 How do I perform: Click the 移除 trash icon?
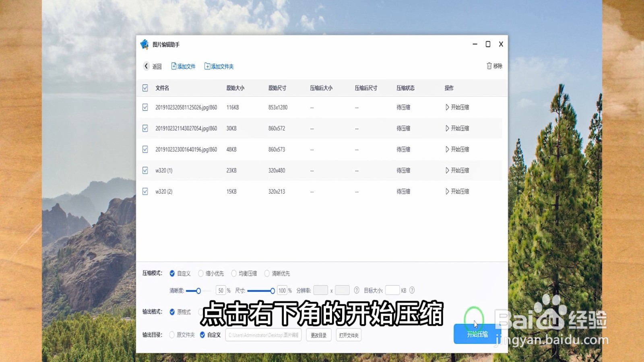pos(489,66)
